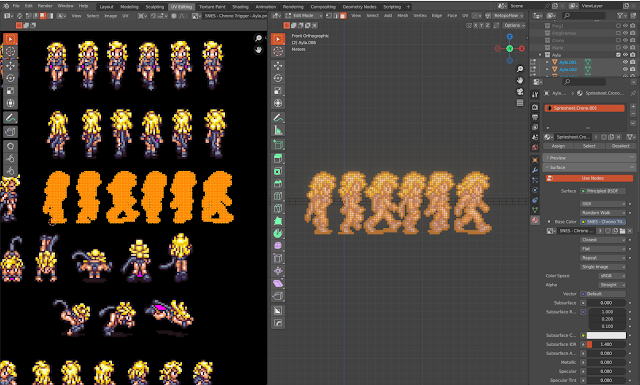
Task: Select the Scale tool in UV editor
Action: [x=10, y=91]
